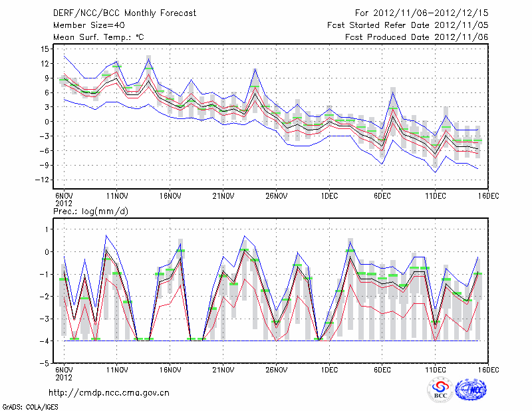
Task: Click the Fcst Started Refer Date text
Action: click(x=408, y=25)
